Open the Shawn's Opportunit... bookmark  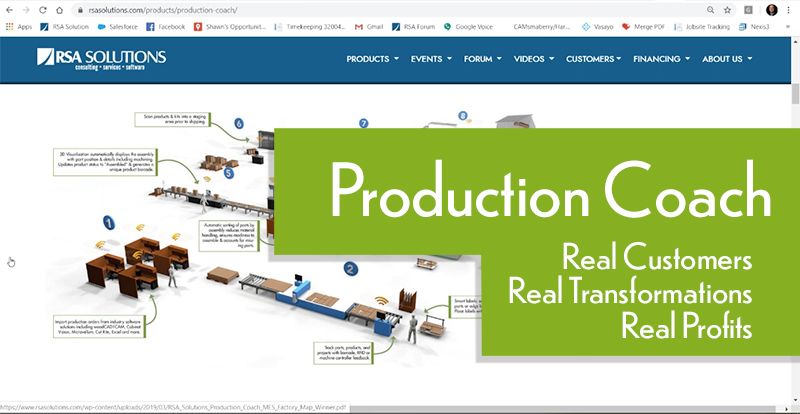[230, 27]
